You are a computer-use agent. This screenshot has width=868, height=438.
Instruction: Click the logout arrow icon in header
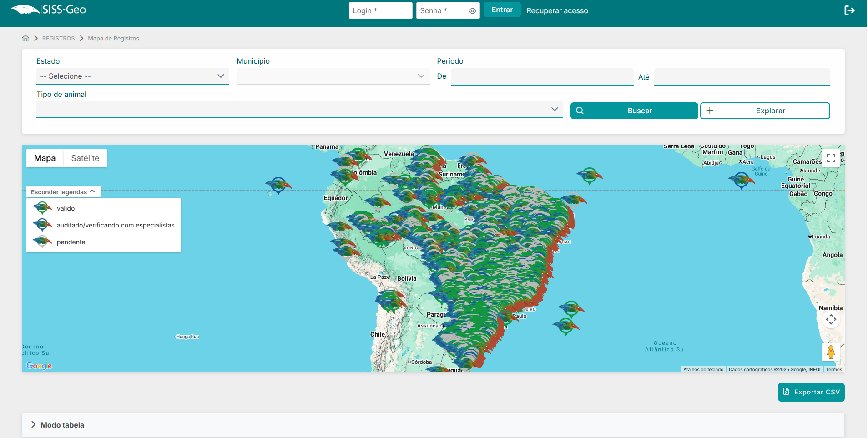click(x=849, y=10)
